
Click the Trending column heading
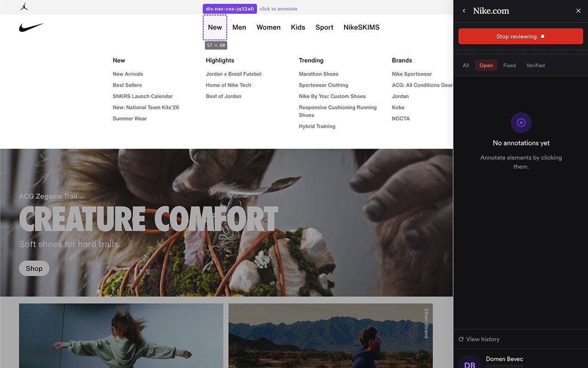click(x=311, y=60)
